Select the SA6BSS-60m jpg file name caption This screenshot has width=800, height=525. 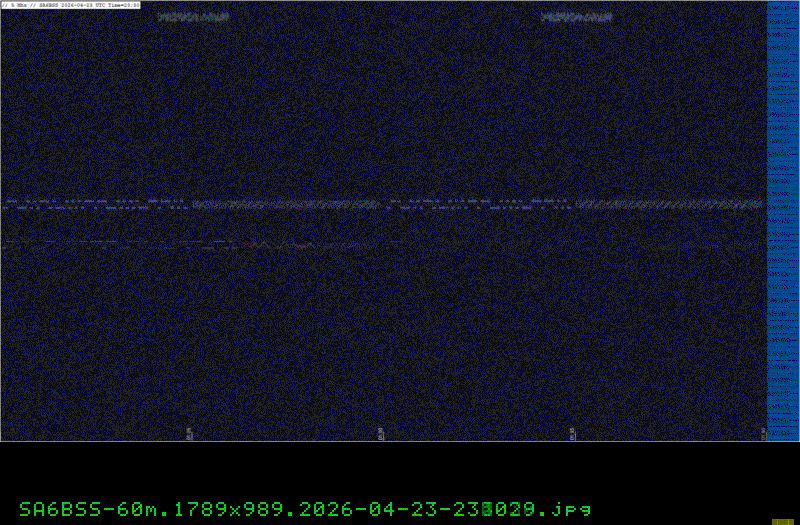pos(305,509)
